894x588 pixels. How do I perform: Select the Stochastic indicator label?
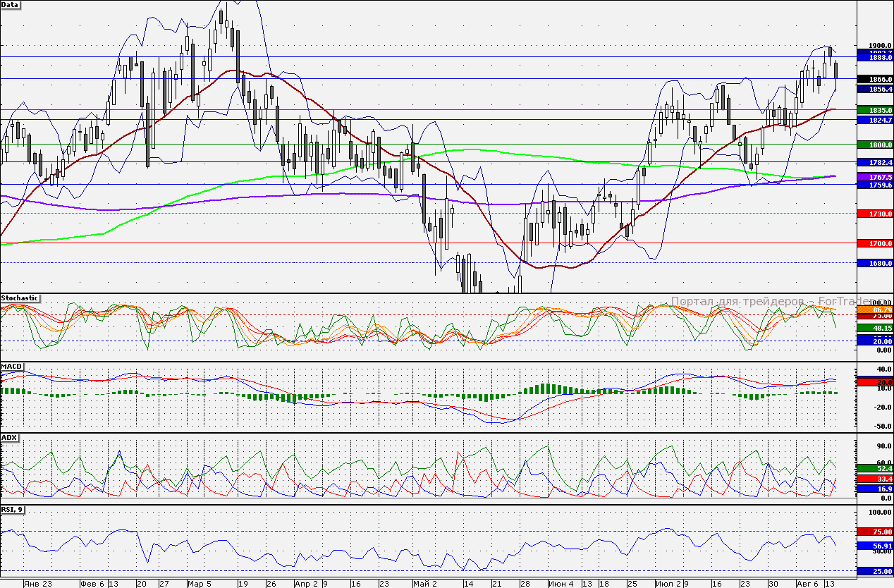(20, 298)
